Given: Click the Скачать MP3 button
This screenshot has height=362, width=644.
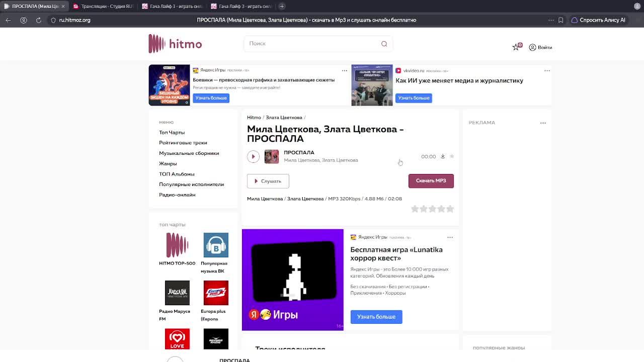Looking at the screenshot, I should coord(431,180).
